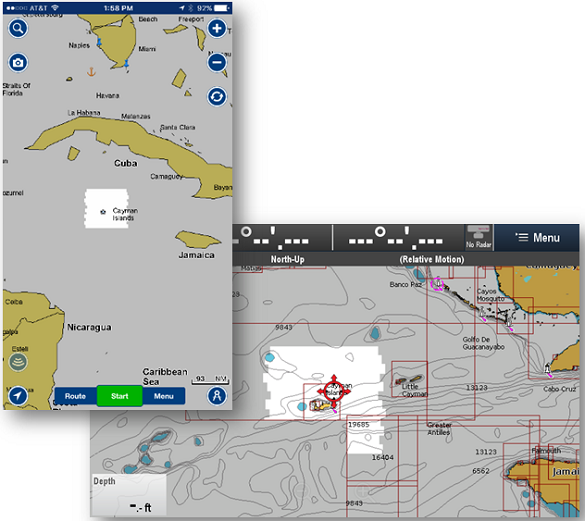The height and width of the screenshot is (521, 585).
Task: Click the latitude coordinate readout field
Action: (x=282, y=237)
